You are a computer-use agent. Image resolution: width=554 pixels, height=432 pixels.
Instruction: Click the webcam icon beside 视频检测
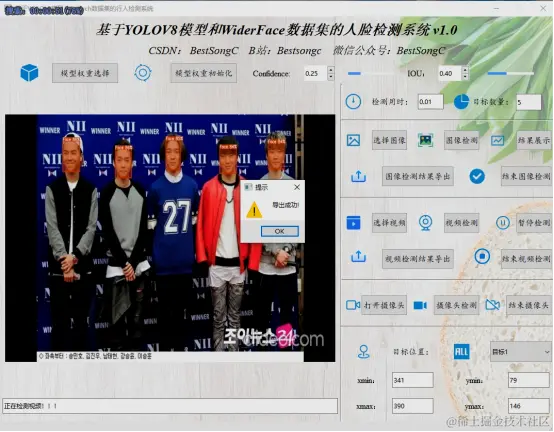pyautogui.click(x=425, y=223)
